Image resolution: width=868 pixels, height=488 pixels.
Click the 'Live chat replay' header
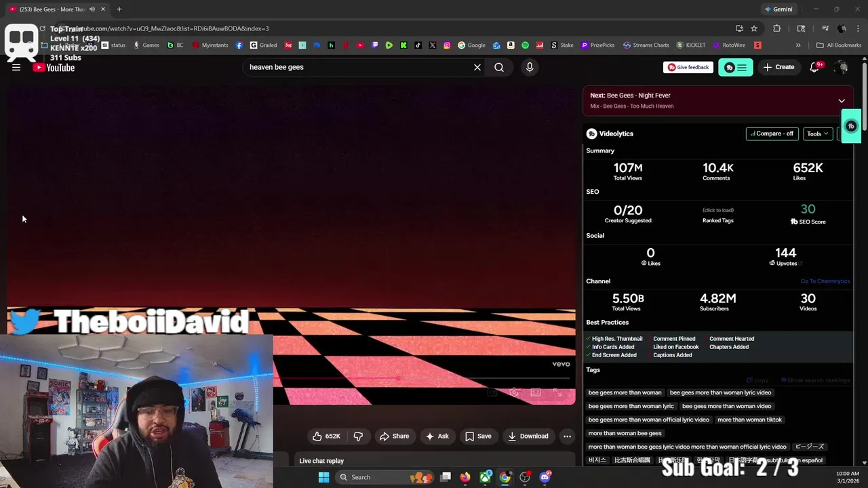pyautogui.click(x=321, y=461)
